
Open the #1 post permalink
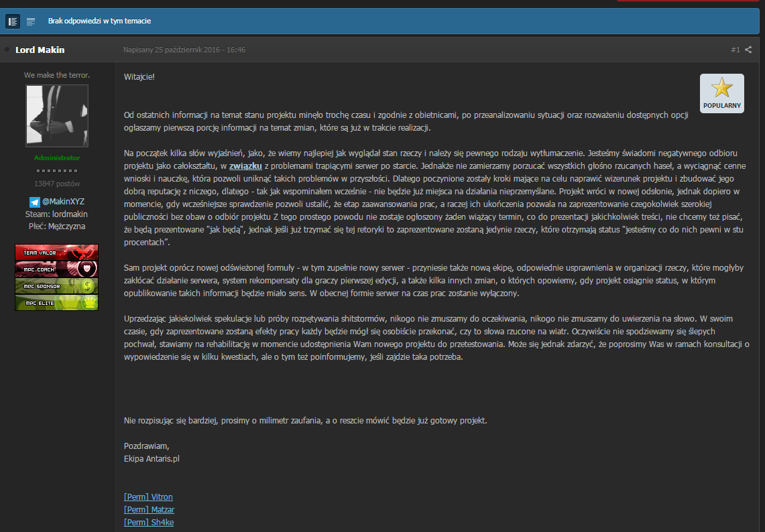click(735, 50)
